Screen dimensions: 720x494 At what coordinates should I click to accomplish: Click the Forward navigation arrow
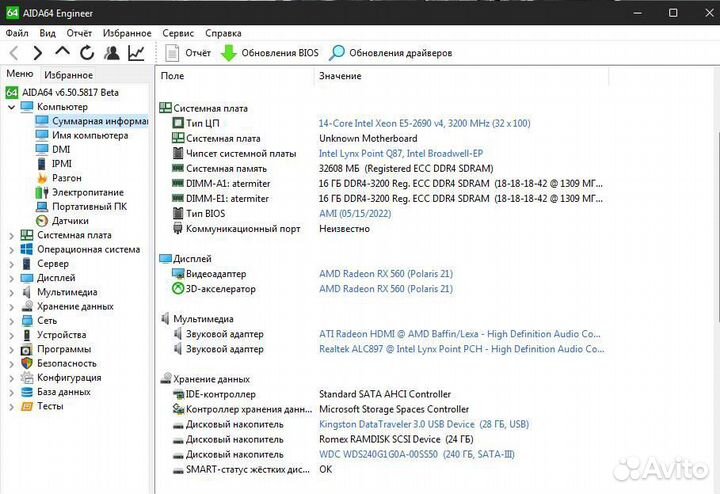38,53
